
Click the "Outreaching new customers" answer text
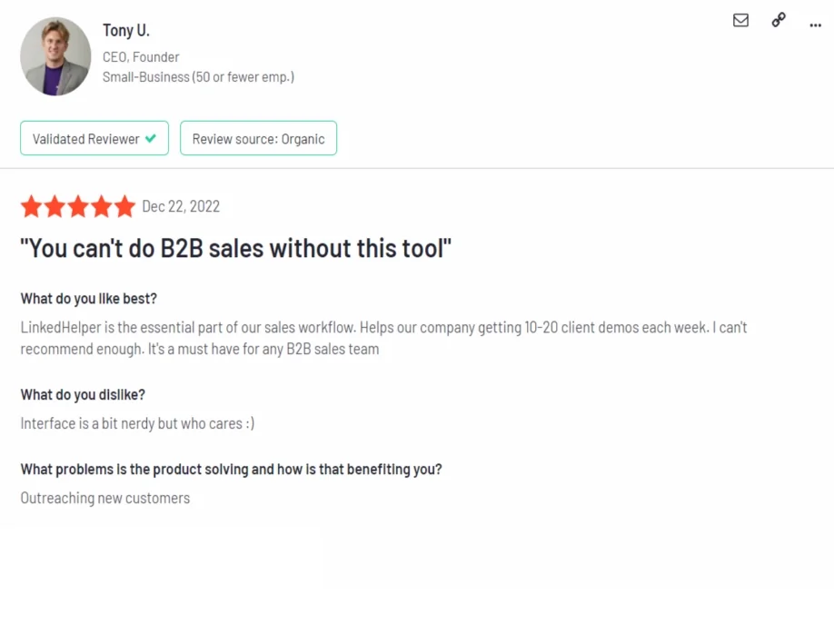[x=105, y=498]
